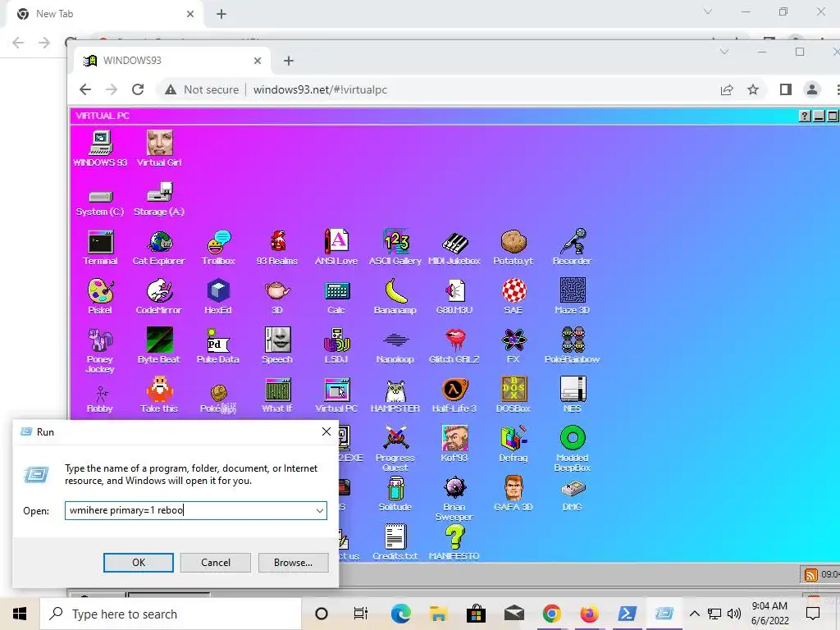Open the GAFA 3D icon
Viewport: 840px width, 630px height.
514,493
